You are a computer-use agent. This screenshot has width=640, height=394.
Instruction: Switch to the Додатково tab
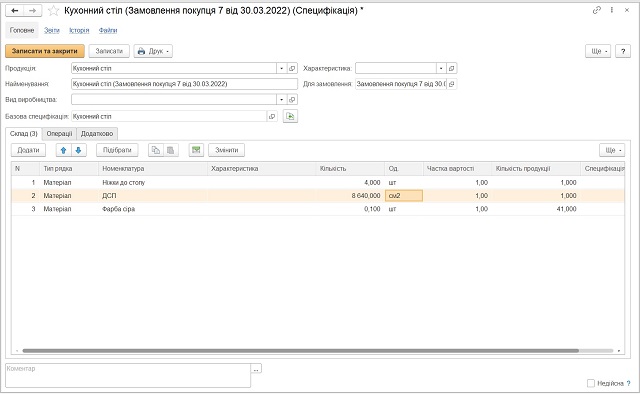[97, 134]
